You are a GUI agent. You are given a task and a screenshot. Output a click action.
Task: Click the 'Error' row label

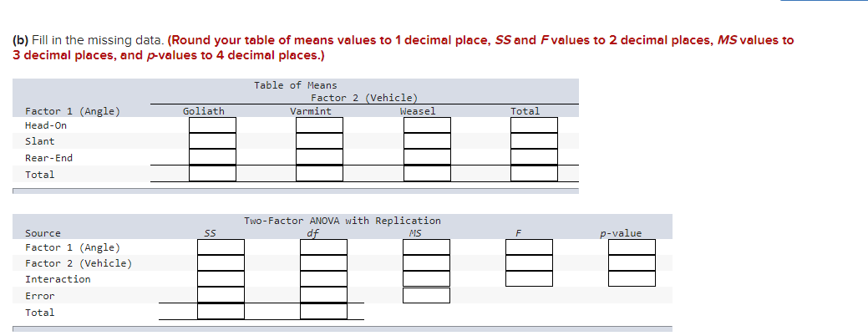click(40, 296)
